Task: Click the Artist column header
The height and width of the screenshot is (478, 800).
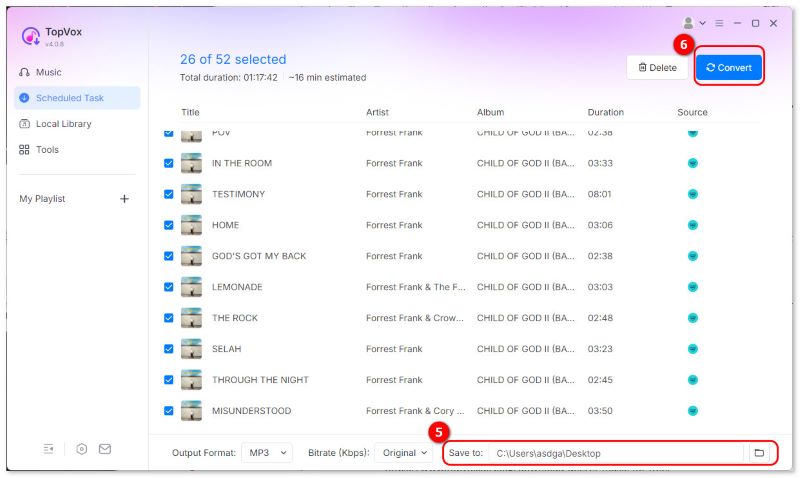Action: (377, 112)
